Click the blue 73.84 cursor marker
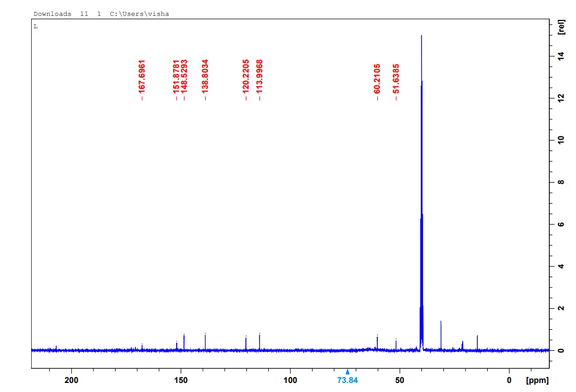The height and width of the screenshot is (392, 576). point(347,380)
